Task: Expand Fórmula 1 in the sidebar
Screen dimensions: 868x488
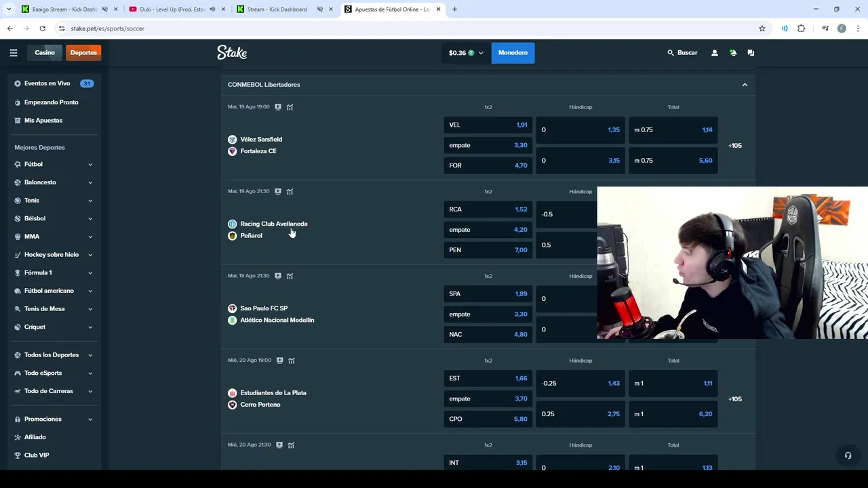Action: [x=90, y=273]
